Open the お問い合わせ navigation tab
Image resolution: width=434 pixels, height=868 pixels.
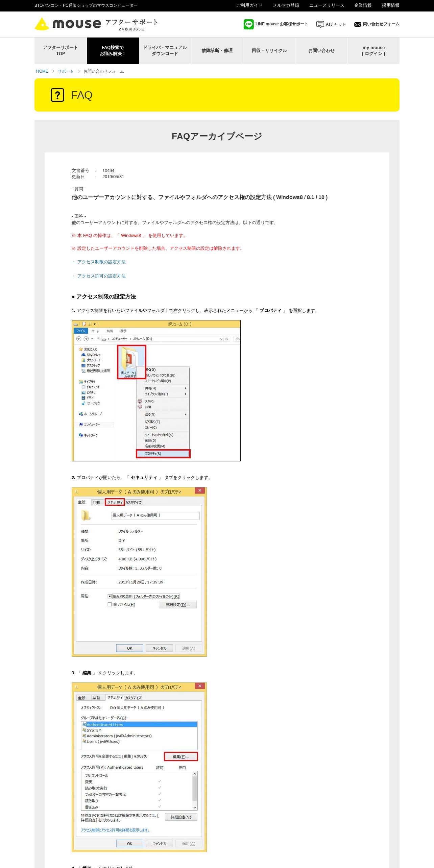[321, 51]
